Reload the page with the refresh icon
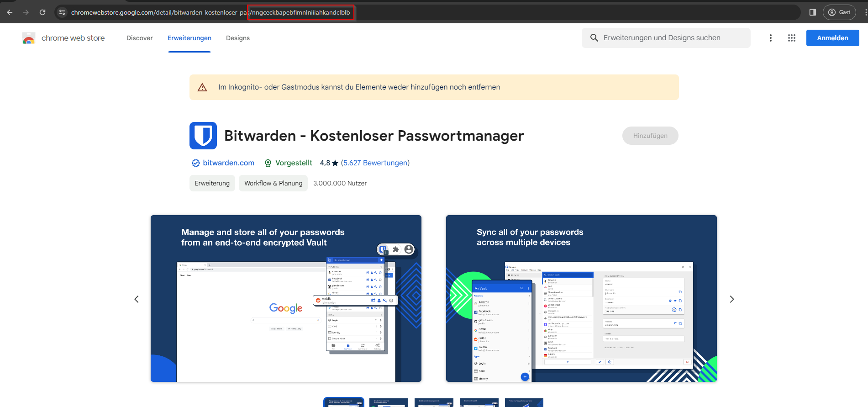Viewport: 868px width, 407px height. 42,12
